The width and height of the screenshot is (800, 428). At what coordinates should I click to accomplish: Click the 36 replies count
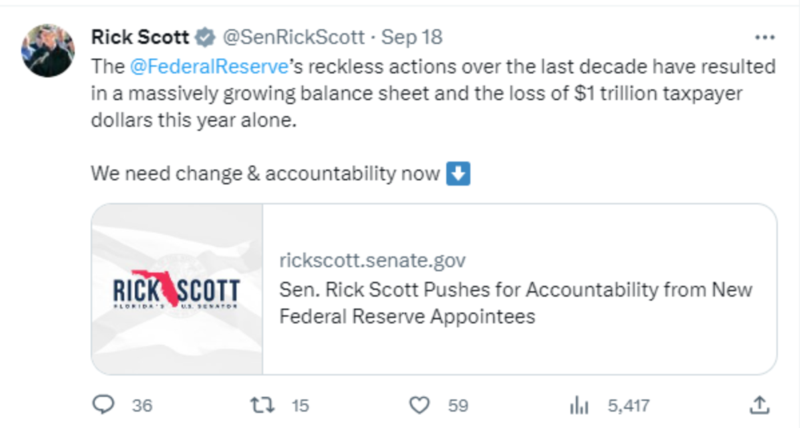(142, 406)
